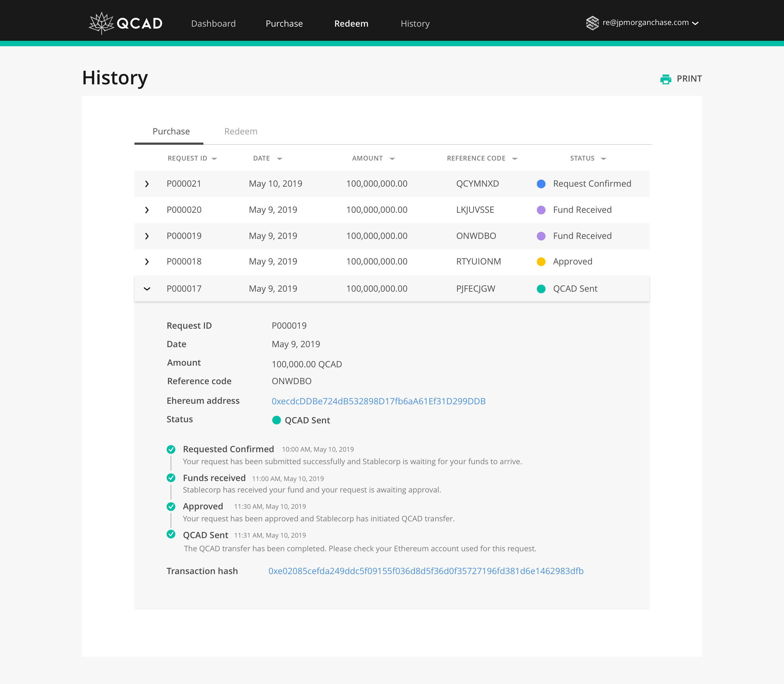Click the Funds received green checkmark icon
This screenshot has width=784, height=684.
[x=171, y=478]
